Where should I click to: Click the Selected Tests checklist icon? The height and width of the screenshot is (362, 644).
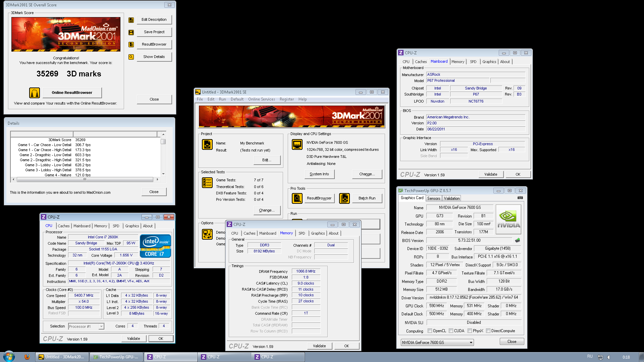coord(207,183)
